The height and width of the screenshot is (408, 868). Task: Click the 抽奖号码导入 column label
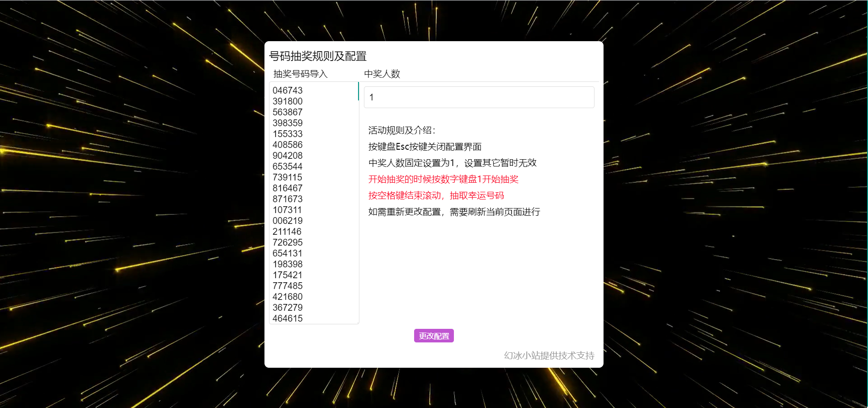coord(300,74)
